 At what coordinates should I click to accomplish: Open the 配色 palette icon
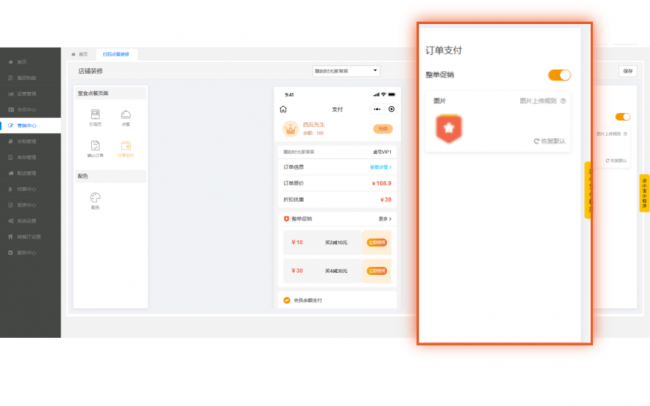pyautogui.click(x=95, y=201)
